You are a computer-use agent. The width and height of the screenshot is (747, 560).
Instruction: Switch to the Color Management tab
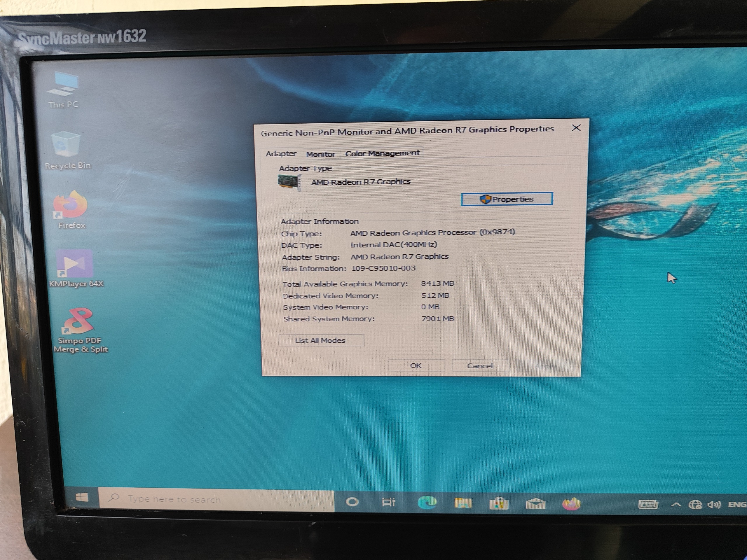pos(382,153)
